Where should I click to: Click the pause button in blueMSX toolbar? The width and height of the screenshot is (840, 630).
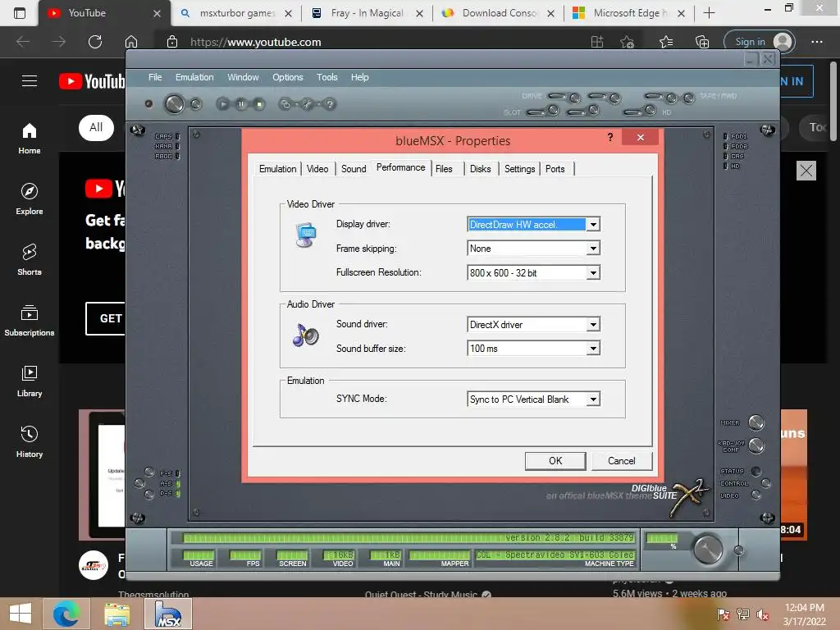(241, 104)
